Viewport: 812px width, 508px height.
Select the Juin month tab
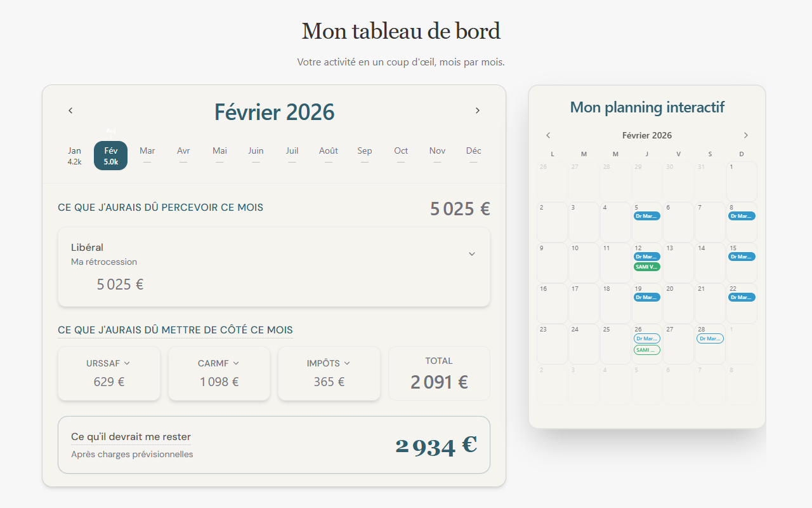point(256,155)
